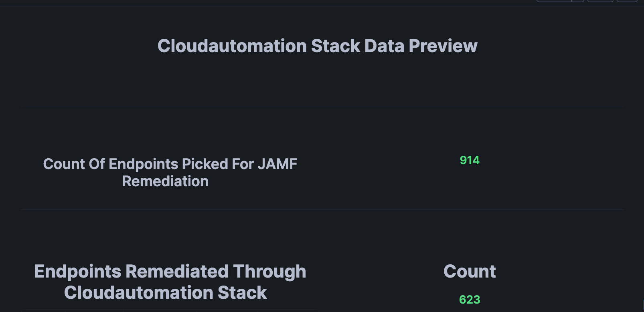644x312 pixels.
Task: Click "Cloudautomation Stack" in the remediated endpoints heading
Action: [x=165, y=293]
